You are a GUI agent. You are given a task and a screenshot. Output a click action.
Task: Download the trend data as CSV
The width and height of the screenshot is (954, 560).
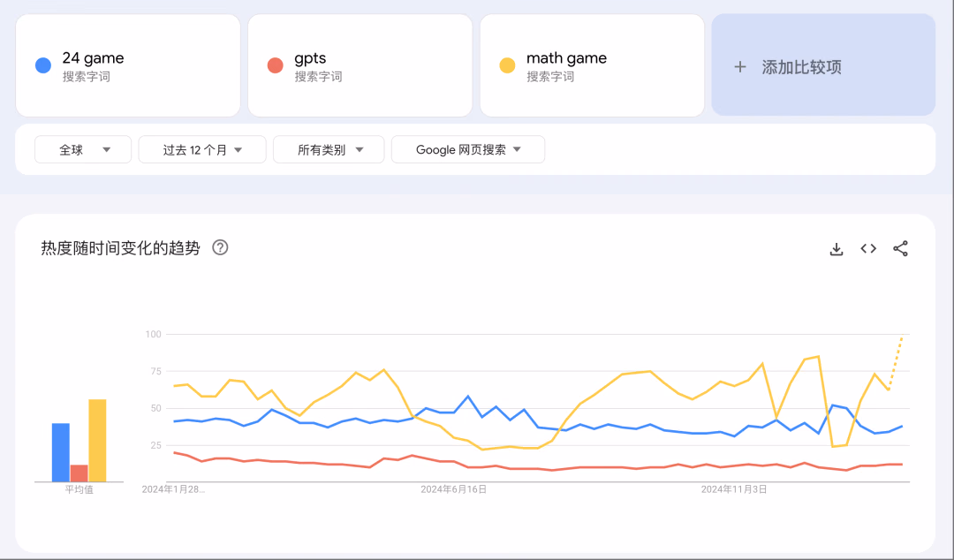836,249
